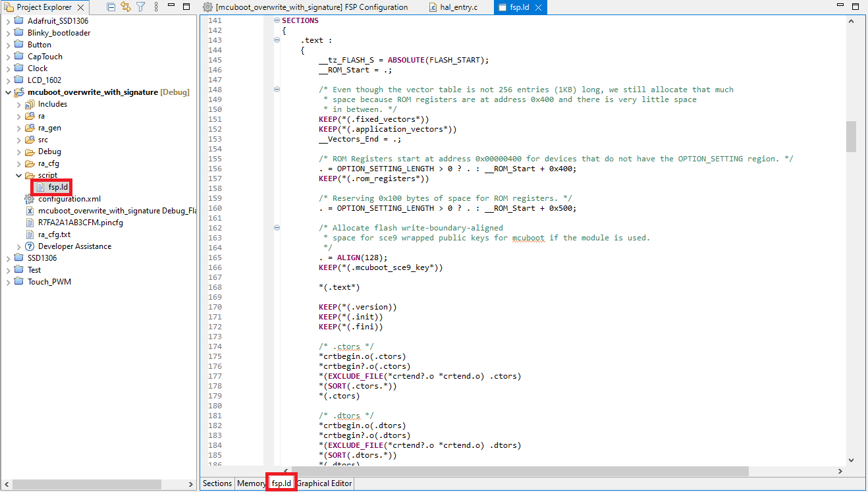Collapse the SECTIONS code fold marker
868x492 pixels.
point(277,20)
